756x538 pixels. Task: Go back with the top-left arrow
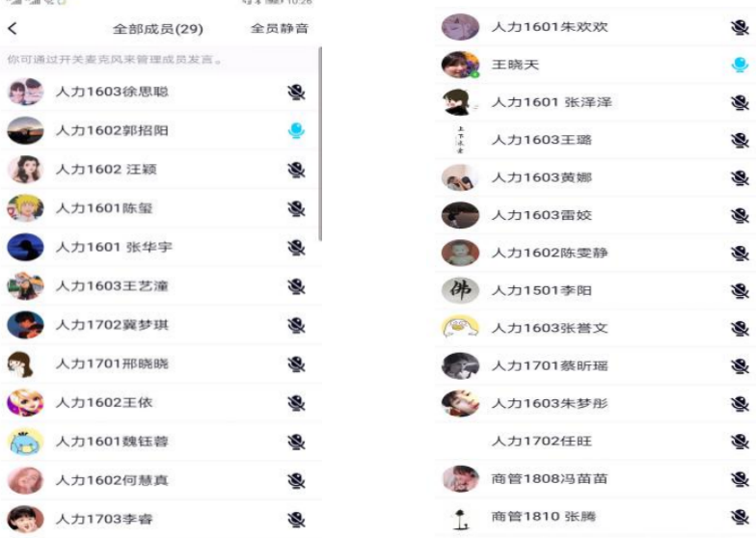point(13,29)
